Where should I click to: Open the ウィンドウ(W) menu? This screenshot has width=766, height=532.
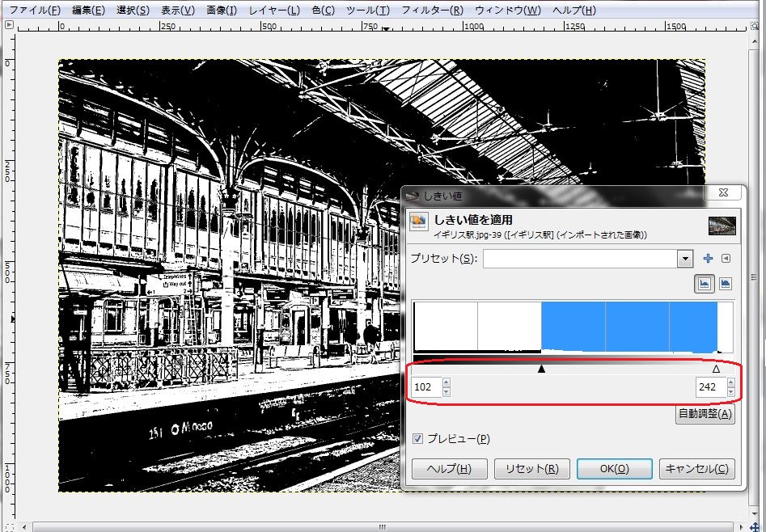508,10
